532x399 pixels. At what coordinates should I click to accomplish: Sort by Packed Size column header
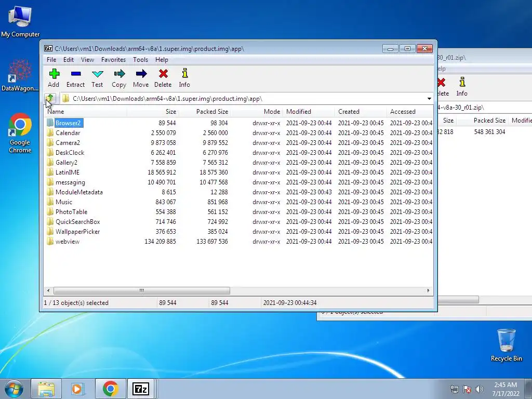205,112
